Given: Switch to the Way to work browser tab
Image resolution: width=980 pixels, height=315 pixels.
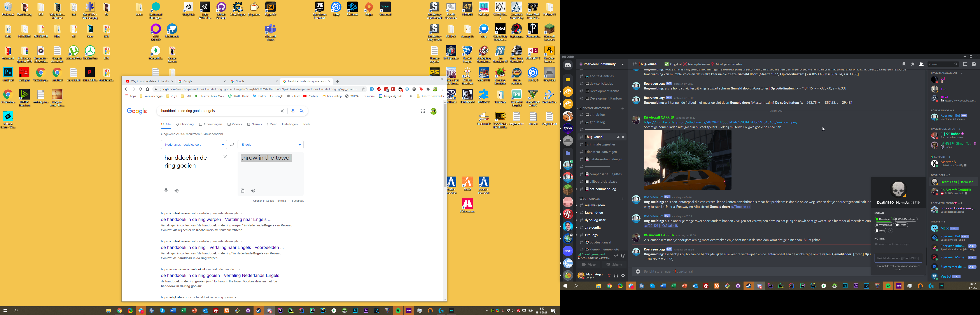Looking at the screenshot, I should tap(147, 81).
